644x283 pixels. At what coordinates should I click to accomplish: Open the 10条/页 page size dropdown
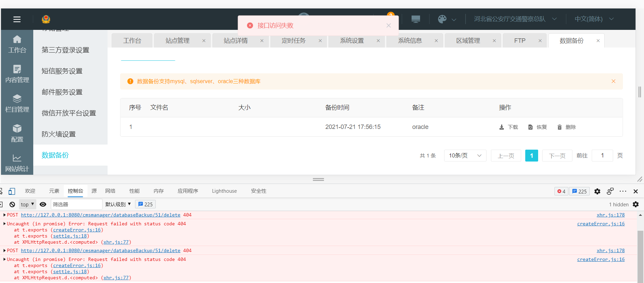pyautogui.click(x=465, y=155)
